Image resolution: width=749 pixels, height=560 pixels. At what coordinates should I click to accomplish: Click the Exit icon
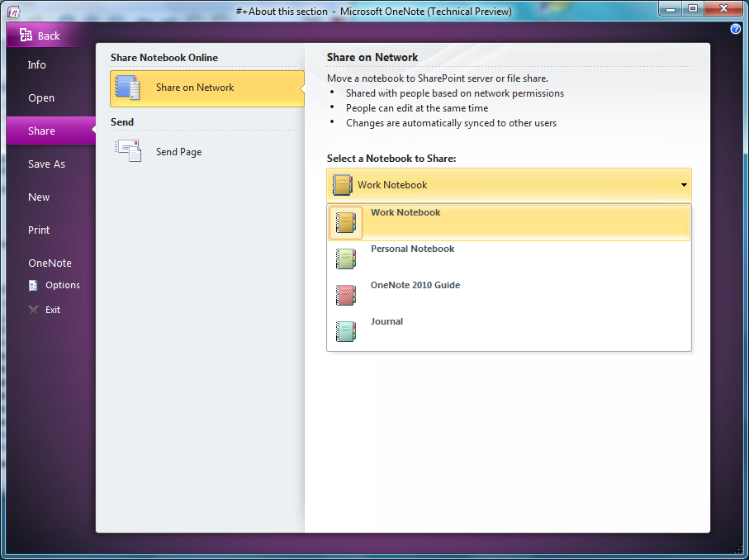pos(31,309)
